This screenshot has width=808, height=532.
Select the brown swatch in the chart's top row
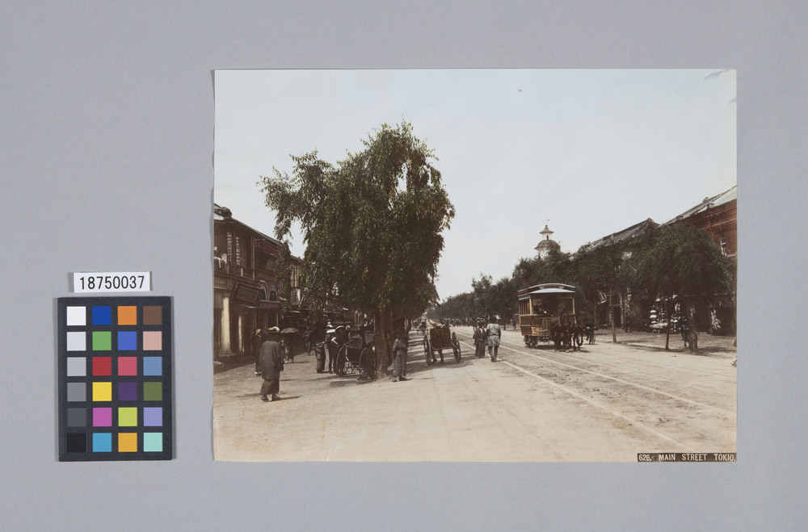click(x=153, y=316)
